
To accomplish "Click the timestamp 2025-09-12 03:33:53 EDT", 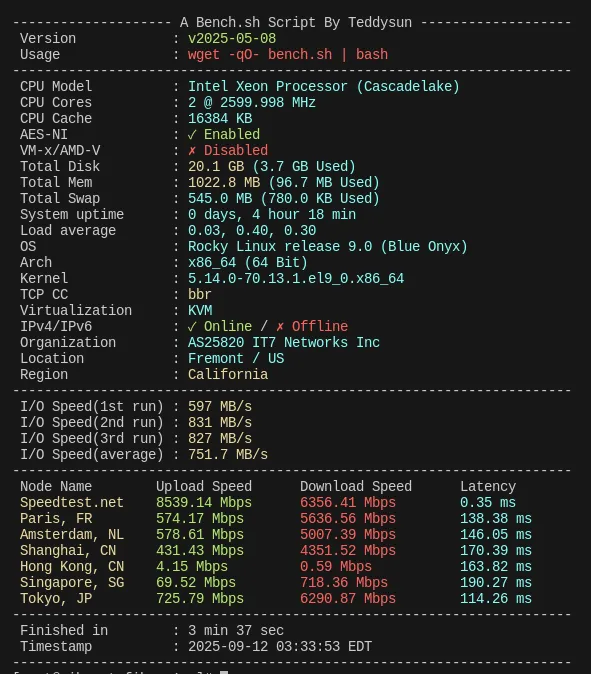I will (x=280, y=646).
